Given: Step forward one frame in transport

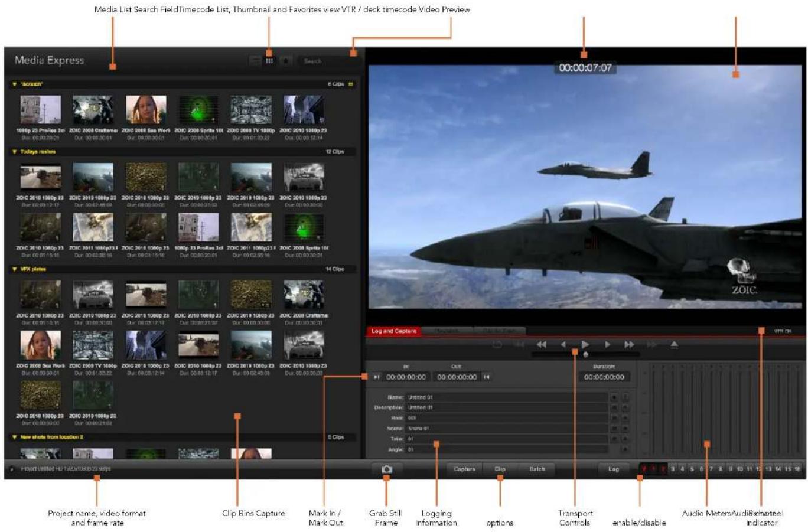Looking at the screenshot, I should click(x=607, y=344).
